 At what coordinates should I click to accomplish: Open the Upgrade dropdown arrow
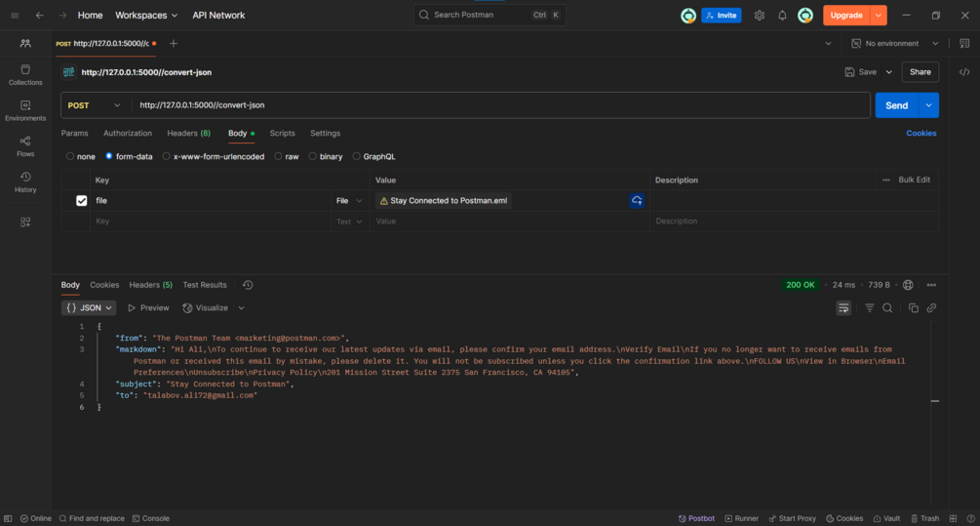coord(879,15)
